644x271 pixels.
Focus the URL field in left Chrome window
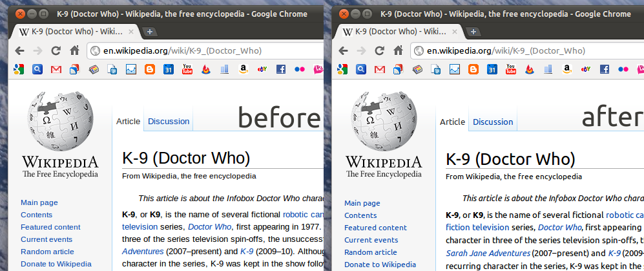(x=205, y=51)
